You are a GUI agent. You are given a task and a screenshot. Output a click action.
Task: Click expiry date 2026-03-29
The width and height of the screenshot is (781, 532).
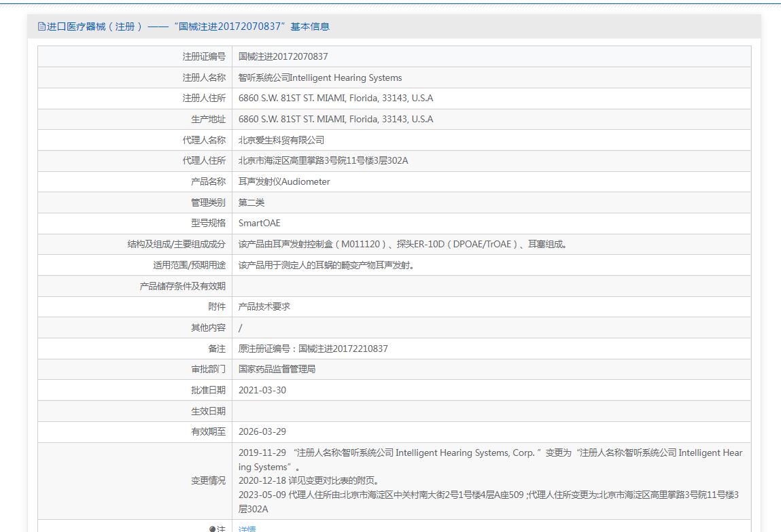[262, 431]
